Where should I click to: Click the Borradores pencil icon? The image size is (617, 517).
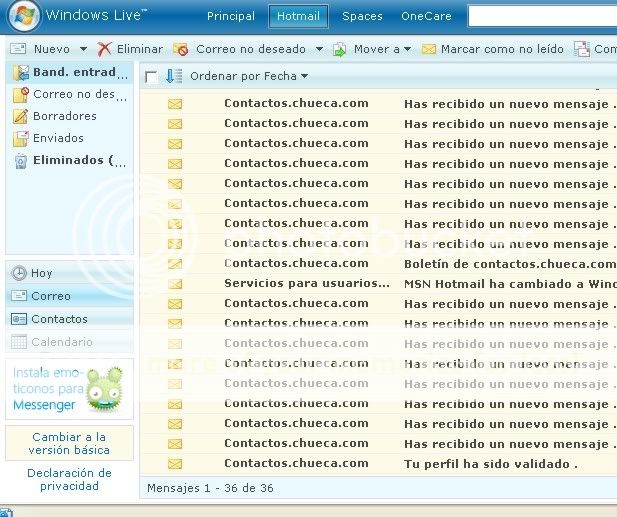coord(20,117)
